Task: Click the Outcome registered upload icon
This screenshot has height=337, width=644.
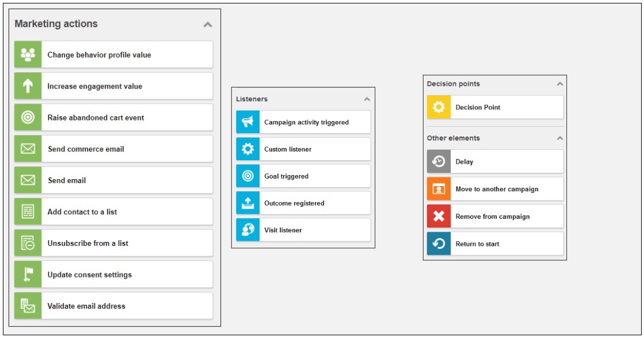Action: pyautogui.click(x=247, y=203)
